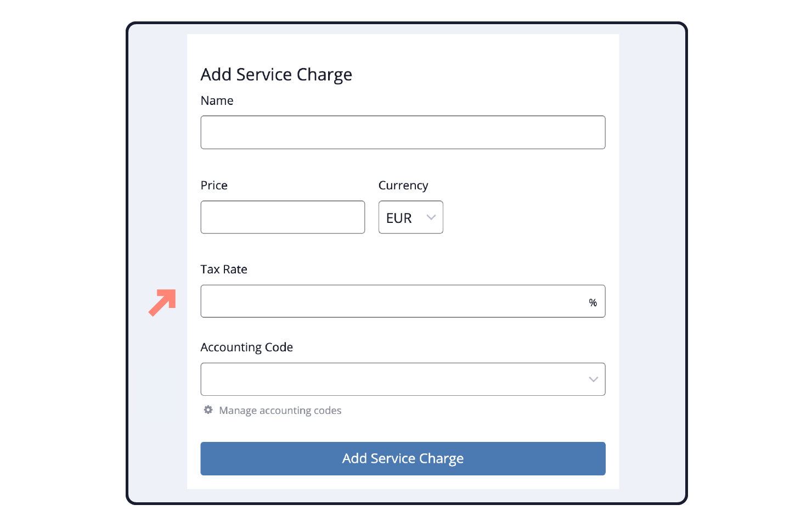
Task: Click the Add Service Charge heading text
Action: pyautogui.click(x=277, y=75)
